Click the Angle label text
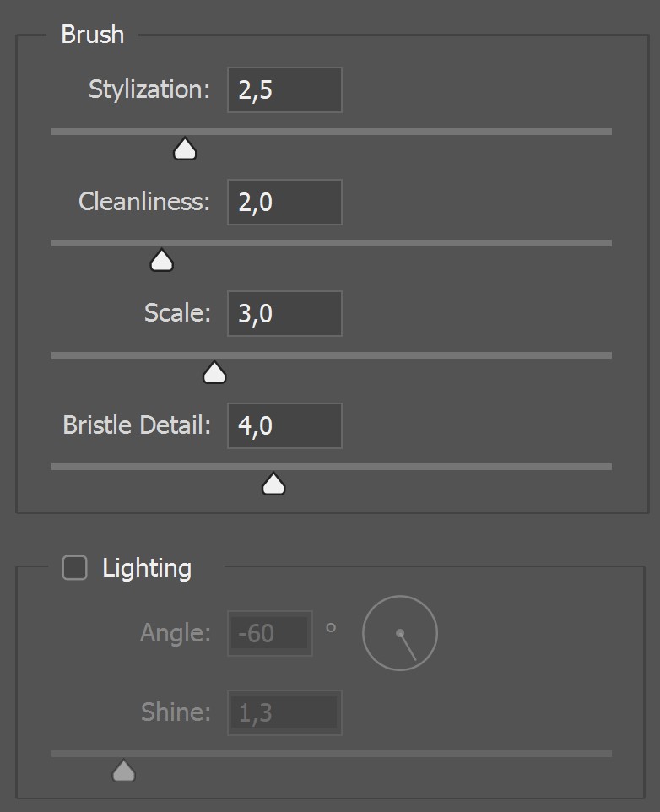This screenshot has height=812, width=660. (x=176, y=632)
